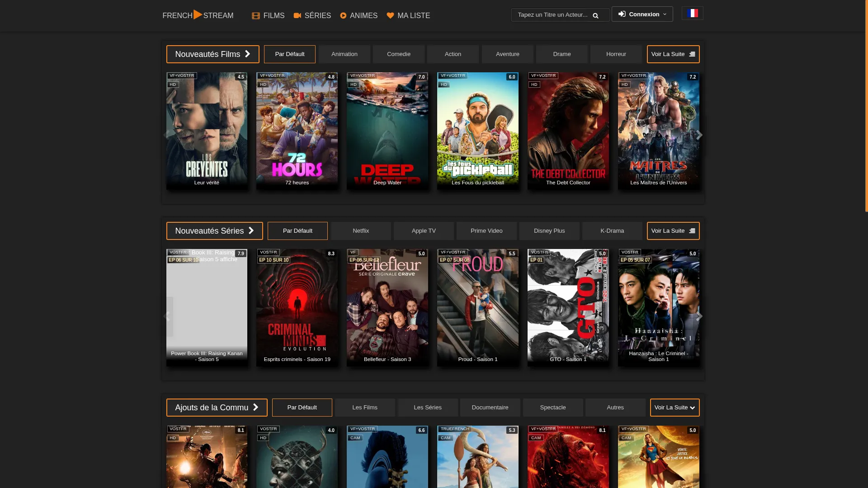Expand Voir La Suite in Ajouts de la Commu
868x488 pixels.
click(x=675, y=408)
